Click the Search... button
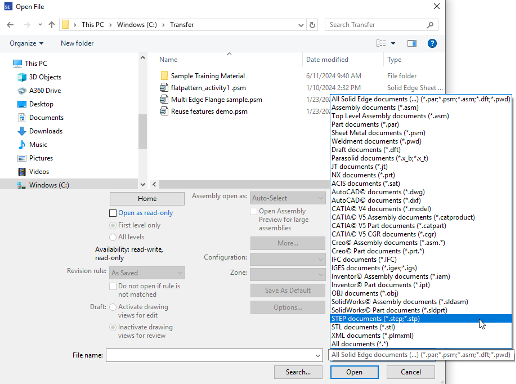Screen dimensions: 516x384 click(298, 372)
